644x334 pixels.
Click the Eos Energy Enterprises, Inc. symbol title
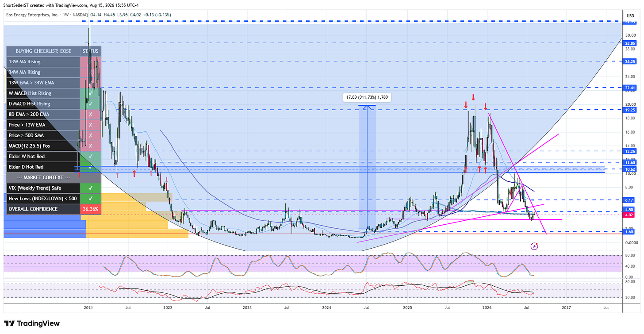pos(33,16)
